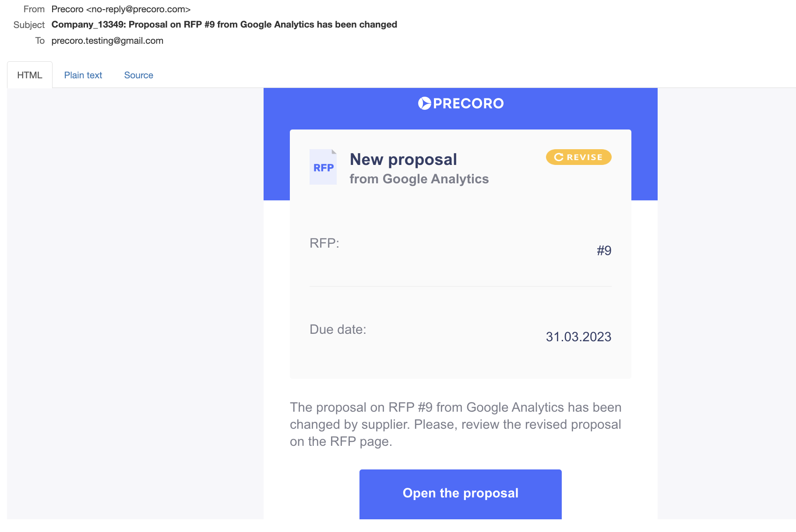Viewport: 796px width, 532px height.
Task: Click the Due date: field label
Action: click(x=338, y=329)
